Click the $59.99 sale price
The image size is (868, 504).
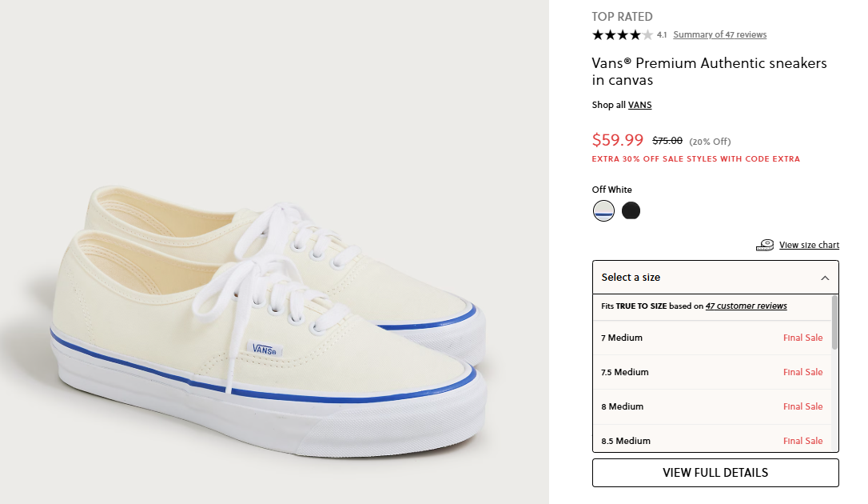[617, 140]
